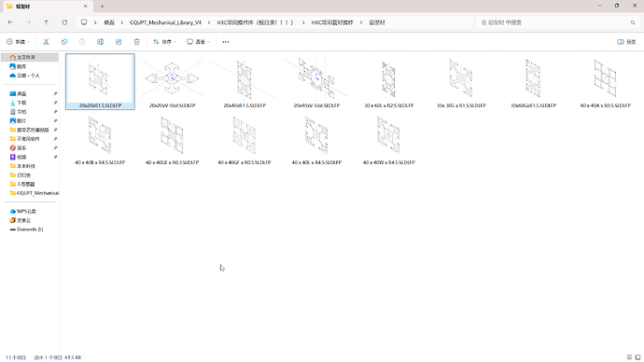The height and width of the screenshot is (362, 644).
Task: Click the Delete trash can icon
Action: point(137,42)
